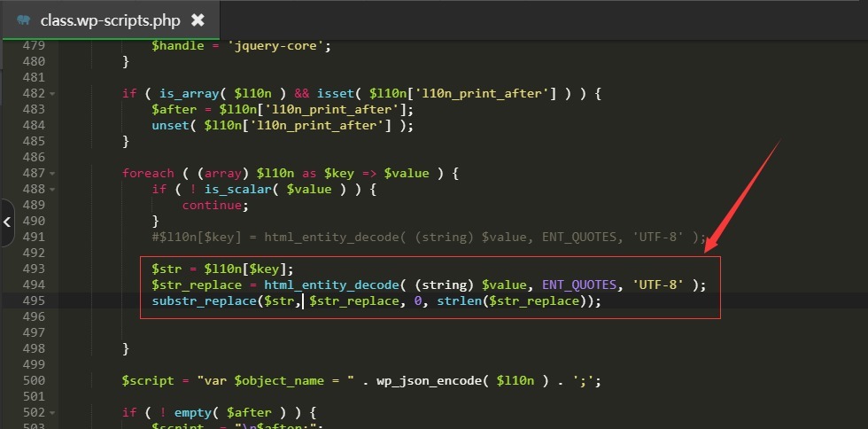The height and width of the screenshot is (429, 868).
Task: Click the PHP elephant file icon
Action: pyautogui.click(x=24, y=20)
